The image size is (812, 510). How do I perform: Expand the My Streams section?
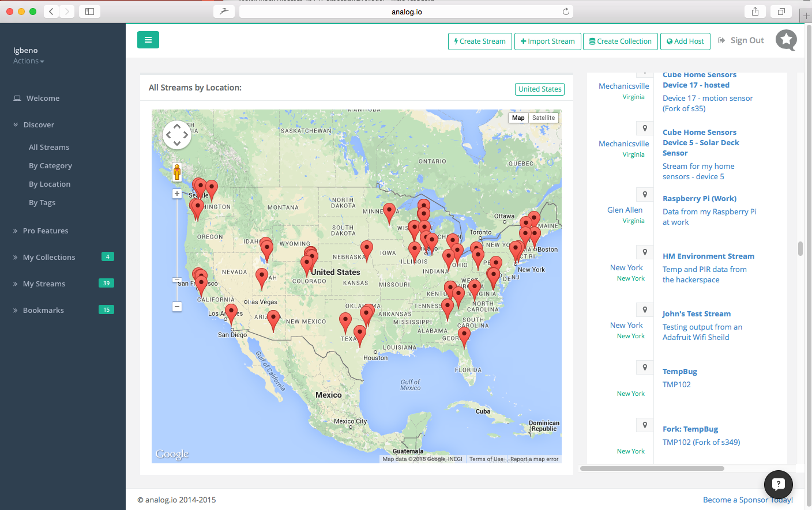coord(39,284)
